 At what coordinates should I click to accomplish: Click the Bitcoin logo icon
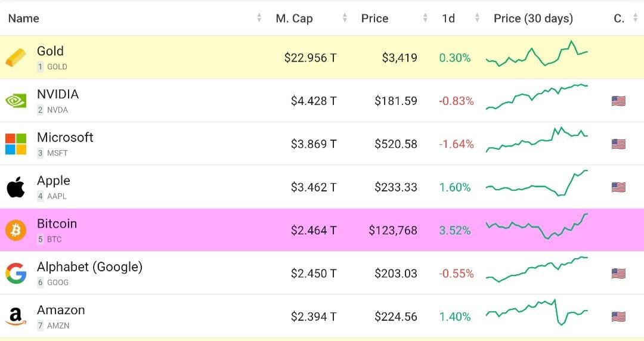tap(16, 230)
